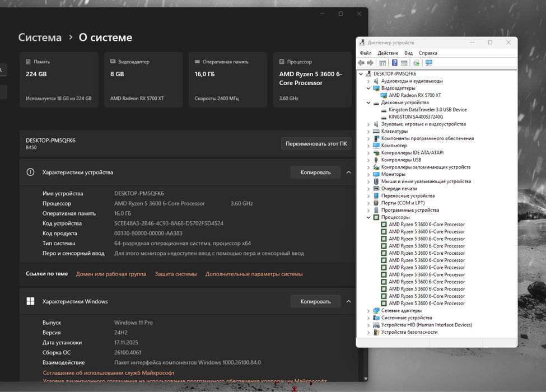Image resolution: width=546 pixels, height=392 pixels.
Task: Click the Forward arrow in Device Manager toolbar
Action: point(370,63)
